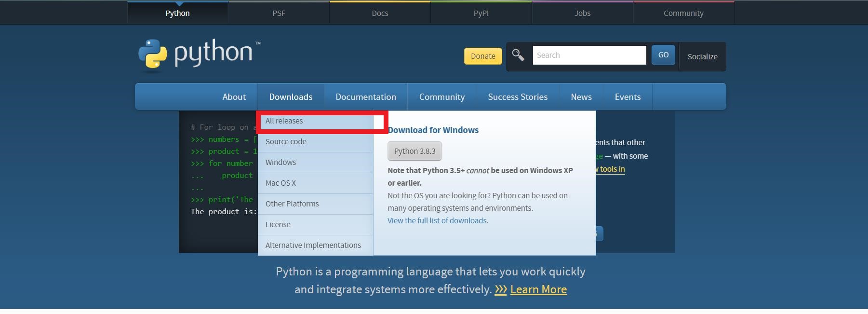This screenshot has height=314, width=868.
Task: Click the '>>> for number' code line
Action: tap(222, 163)
